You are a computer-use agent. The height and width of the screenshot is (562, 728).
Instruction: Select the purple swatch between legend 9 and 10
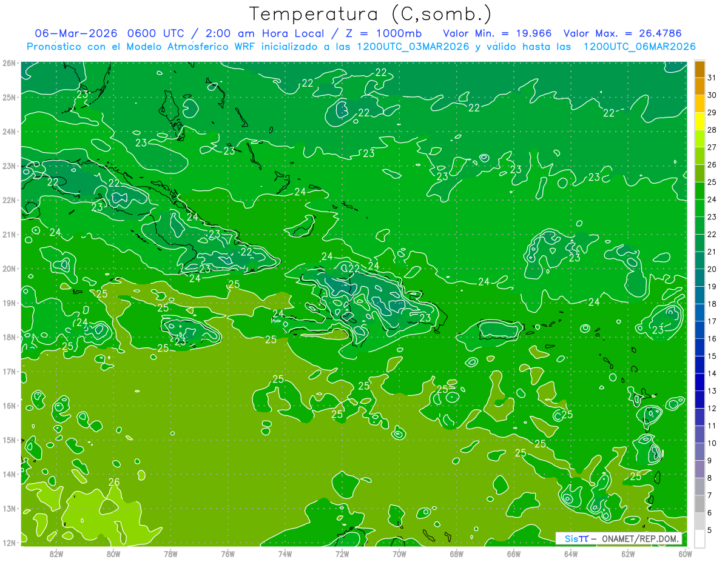(x=699, y=452)
